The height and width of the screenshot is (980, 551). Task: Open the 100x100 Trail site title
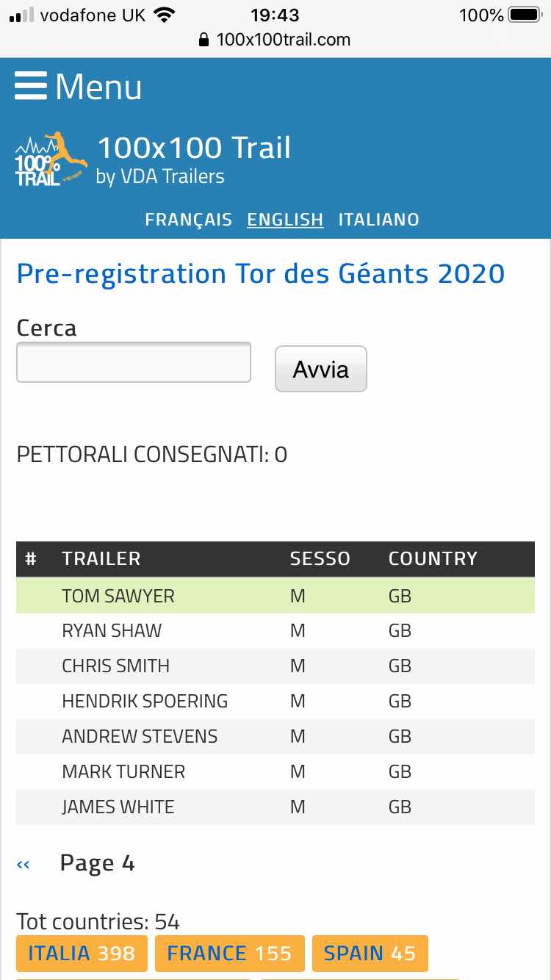[x=194, y=148]
